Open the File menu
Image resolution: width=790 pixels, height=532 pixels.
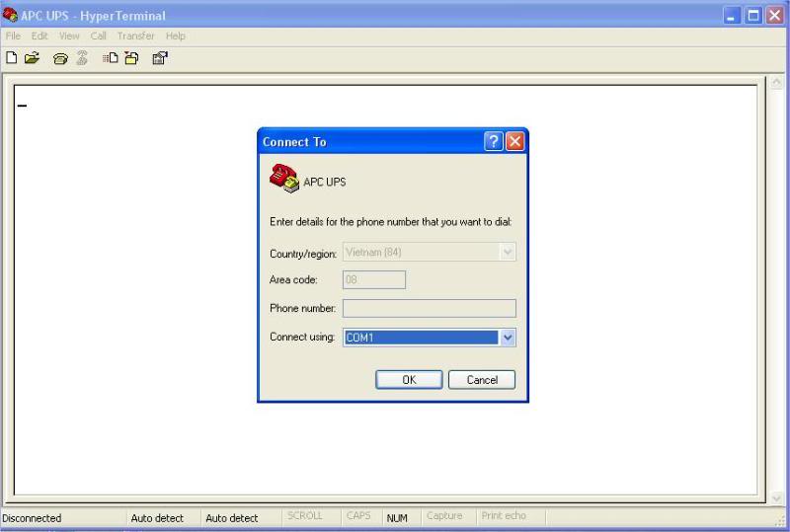click(x=13, y=36)
